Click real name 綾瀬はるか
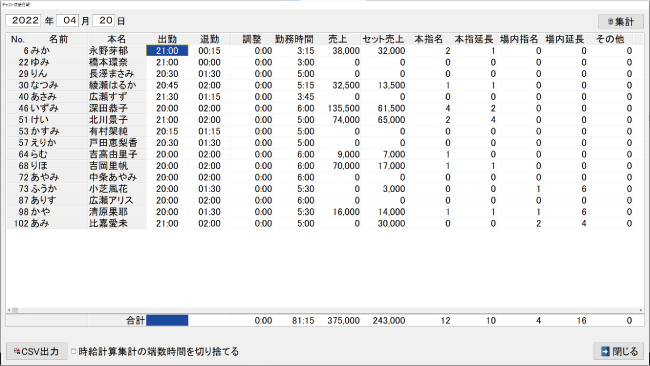650x366 pixels. (x=113, y=85)
